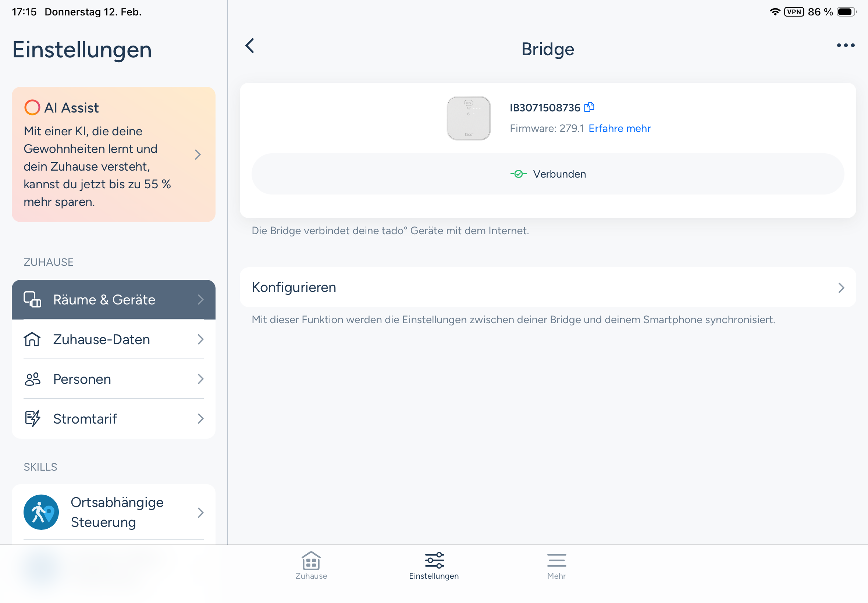868x603 pixels.
Task: Copy the bridge serial number
Action: coord(589,108)
